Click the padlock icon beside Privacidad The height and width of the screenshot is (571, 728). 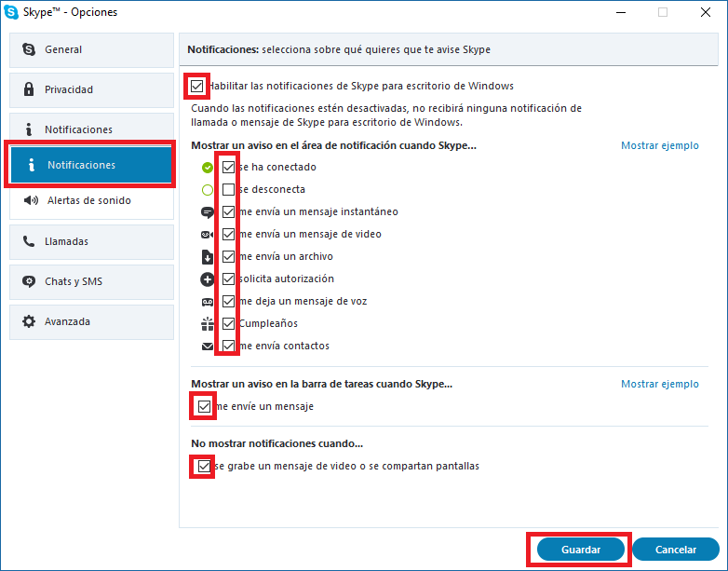[29, 89]
